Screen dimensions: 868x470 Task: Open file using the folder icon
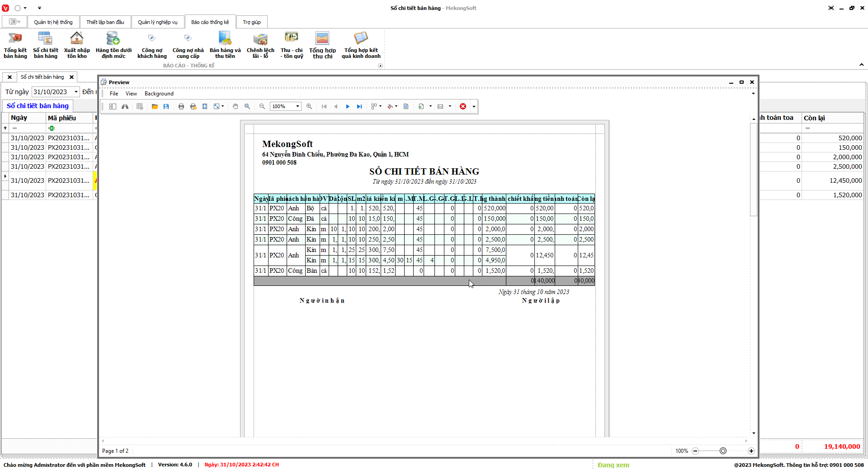pyautogui.click(x=155, y=106)
